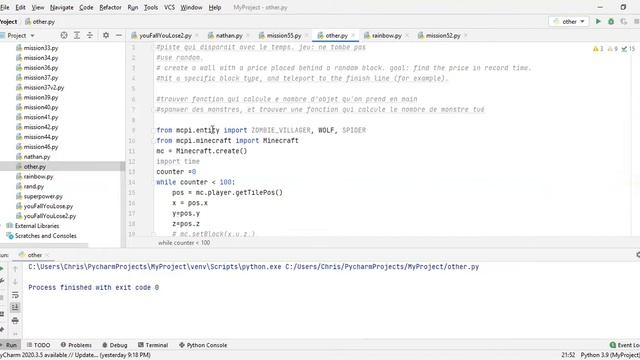Select mission37v2.py in the project tree
640x360 pixels.
point(44,87)
